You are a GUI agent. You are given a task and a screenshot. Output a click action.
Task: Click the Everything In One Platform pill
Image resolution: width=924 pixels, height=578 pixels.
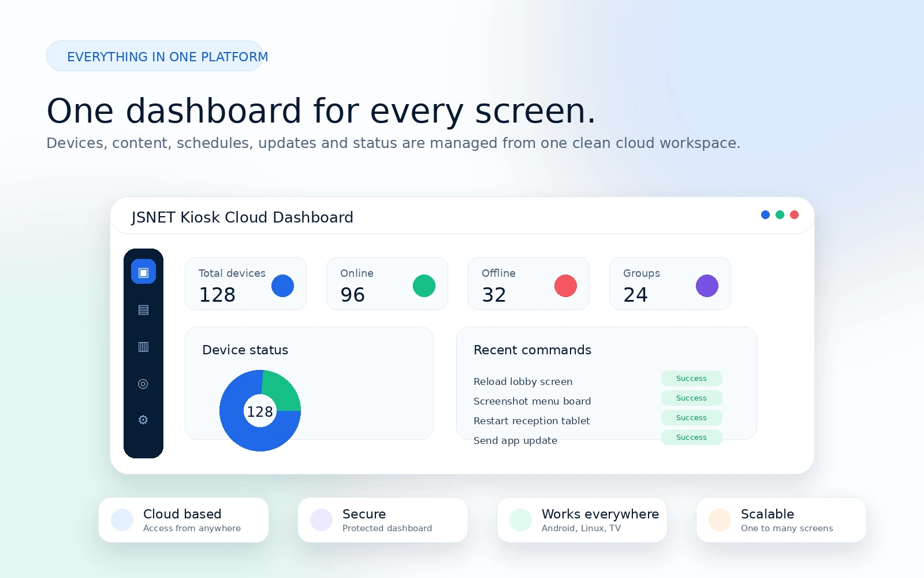coord(155,56)
